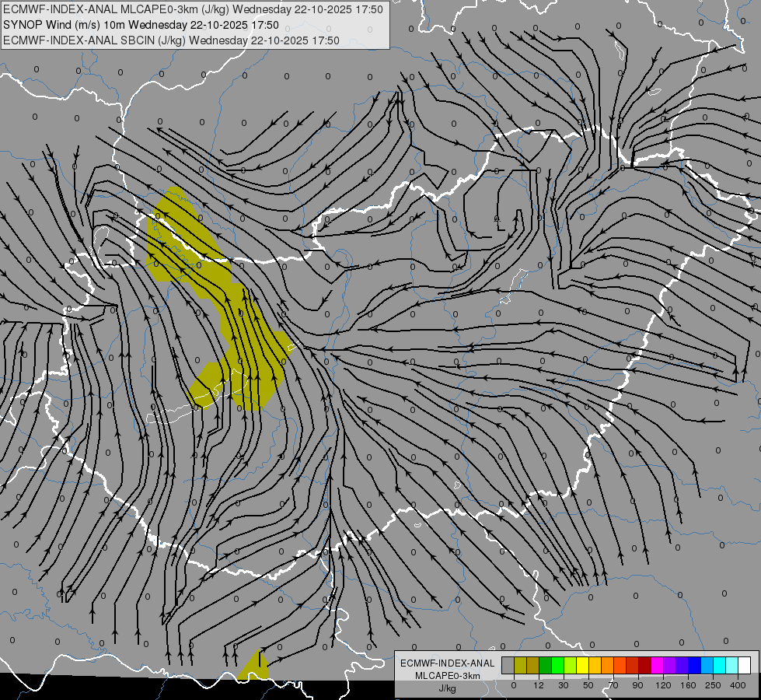Screen dimensions: 761x700
Task: Pick the olive-yellow legend swatch above 0
Action: [x=521, y=665]
